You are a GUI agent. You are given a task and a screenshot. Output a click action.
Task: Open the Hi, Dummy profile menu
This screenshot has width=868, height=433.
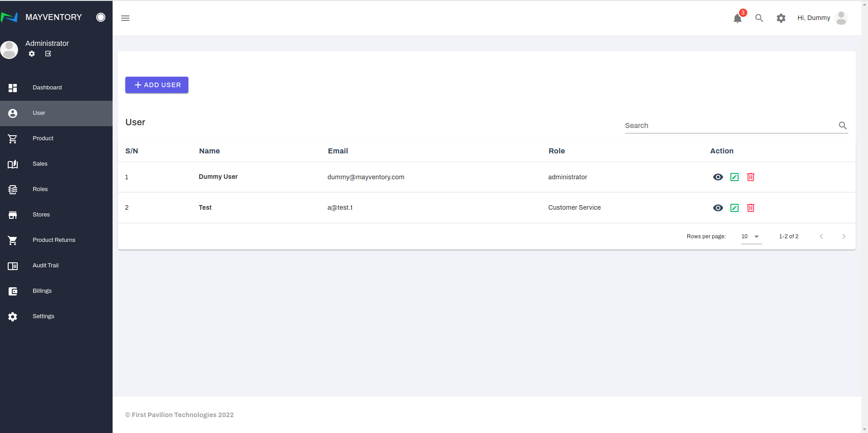822,18
